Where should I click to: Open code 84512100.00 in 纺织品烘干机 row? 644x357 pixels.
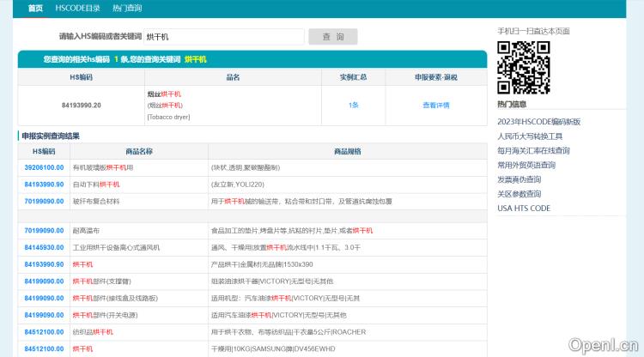click(x=44, y=332)
